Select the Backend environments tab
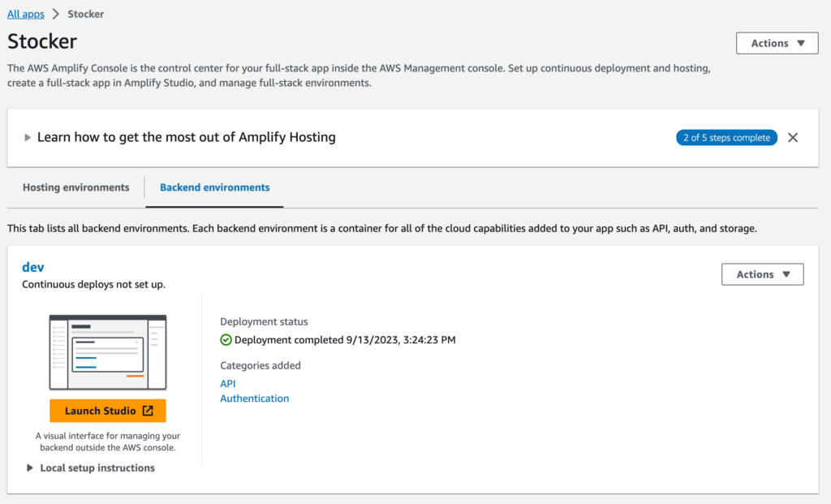Viewport: 831px width, 504px height. pos(214,187)
